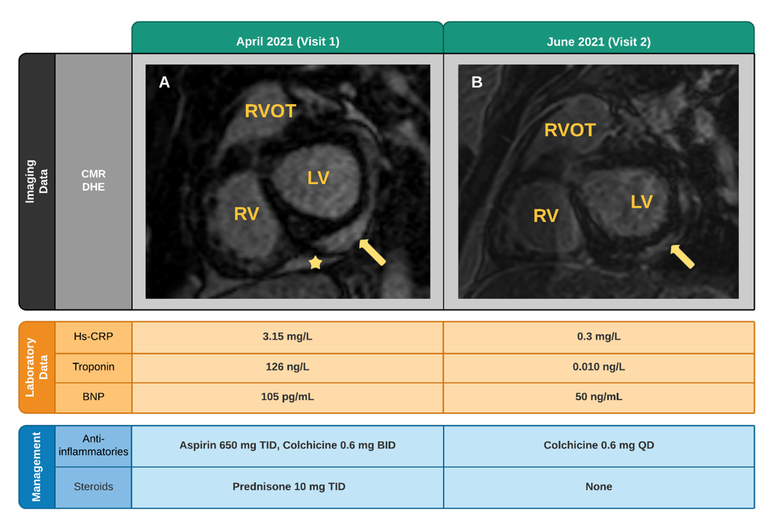779x532 pixels.
Task: Click the RVOT label in panel A
Action: (271, 111)
